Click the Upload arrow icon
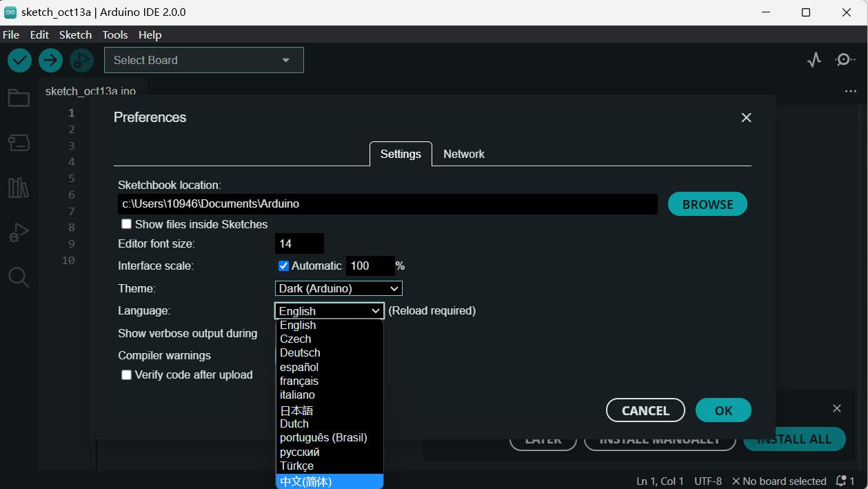The height and width of the screenshot is (489, 868). point(50,60)
